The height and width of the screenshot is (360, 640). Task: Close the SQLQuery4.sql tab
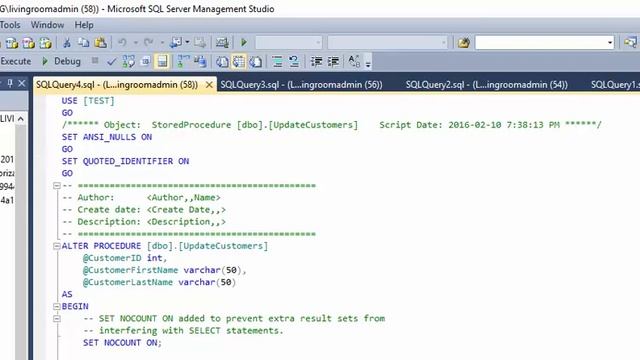click(209, 84)
